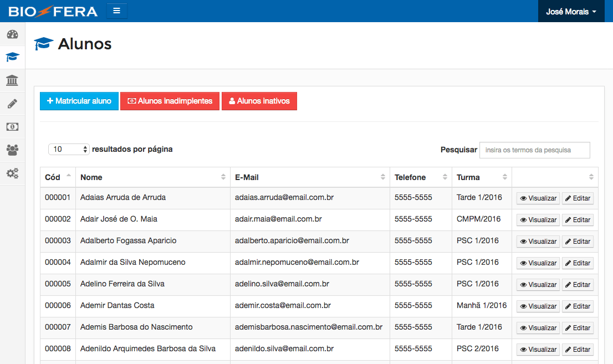Click email adalmir.nepomuceno@email.com.br
This screenshot has height=364, width=613.
297,263
